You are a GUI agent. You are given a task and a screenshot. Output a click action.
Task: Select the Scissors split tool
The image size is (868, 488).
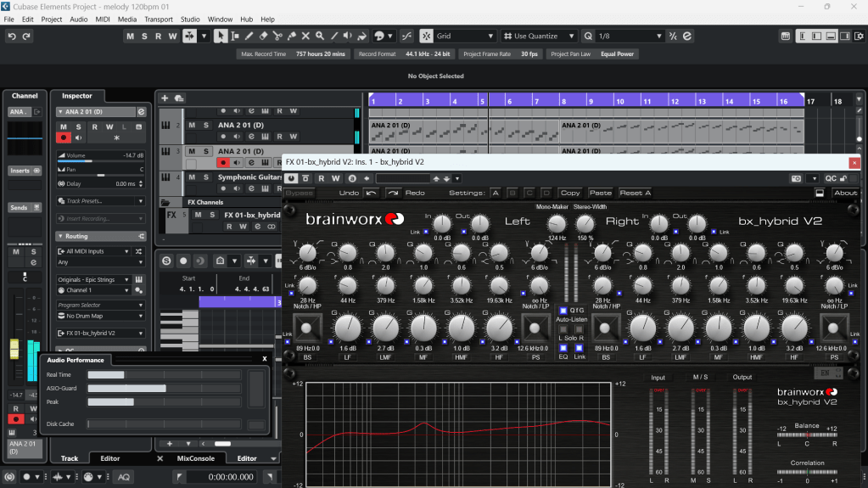277,36
